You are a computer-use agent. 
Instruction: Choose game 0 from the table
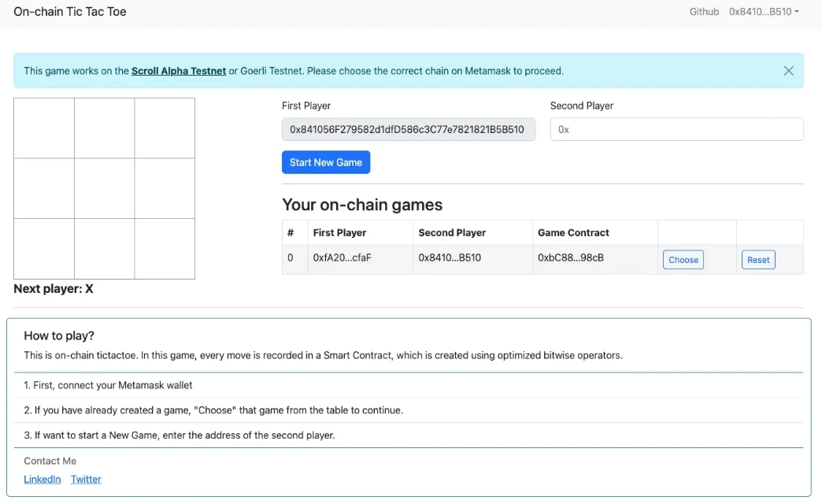click(x=683, y=260)
